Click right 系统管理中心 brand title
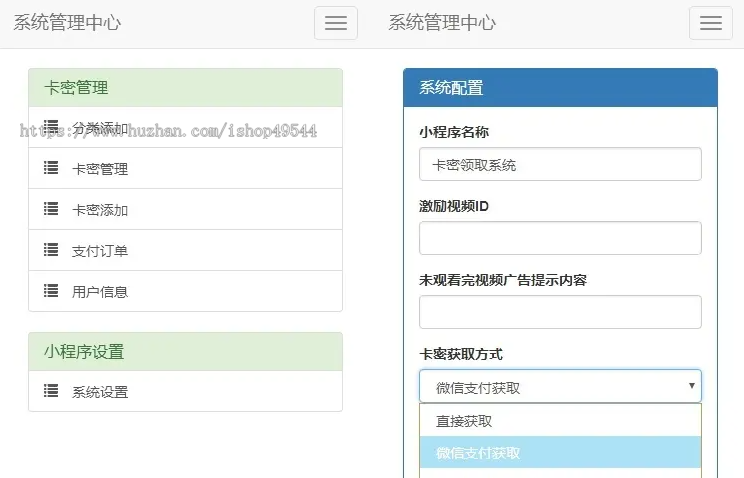This screenshot has width=744, height=478. point(442,23)
